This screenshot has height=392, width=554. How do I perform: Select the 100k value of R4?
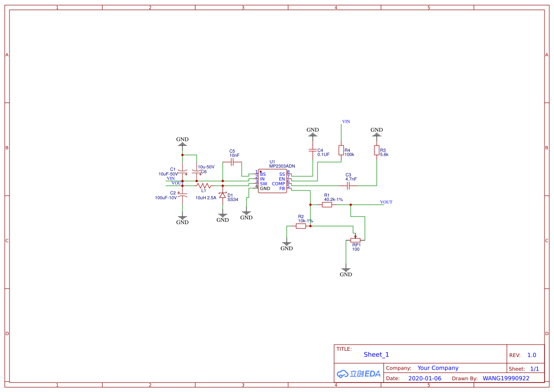click(x=349, y=155)
